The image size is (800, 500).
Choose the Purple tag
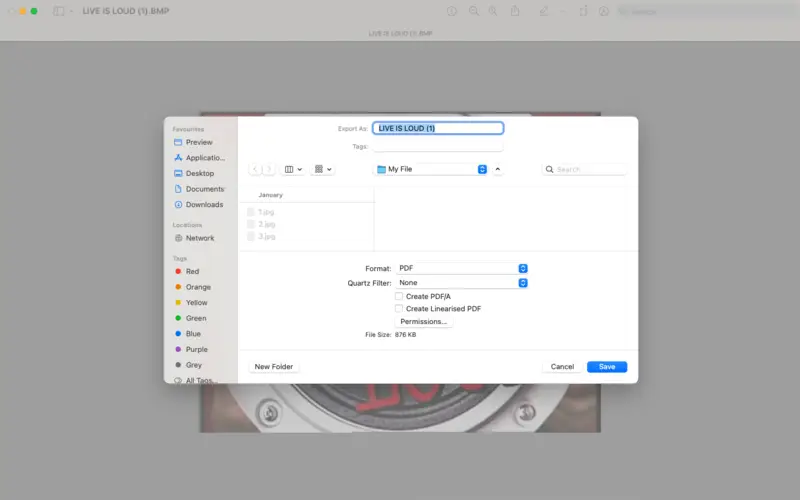coord(191,349)
